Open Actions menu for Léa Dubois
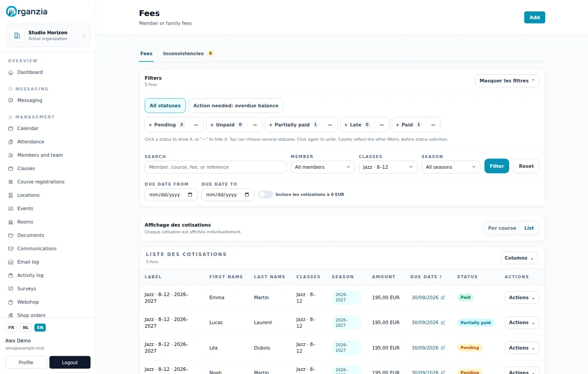The height and width of the screenshot is (374, 588). click(x=522, y=348)
